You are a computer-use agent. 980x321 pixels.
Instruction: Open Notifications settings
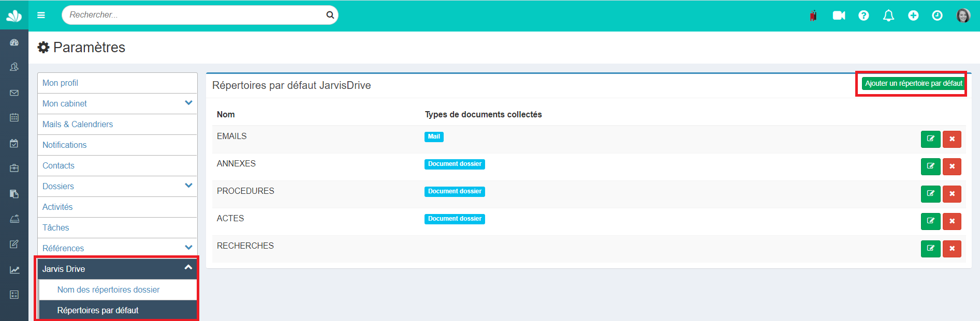(x=118, y=145)
